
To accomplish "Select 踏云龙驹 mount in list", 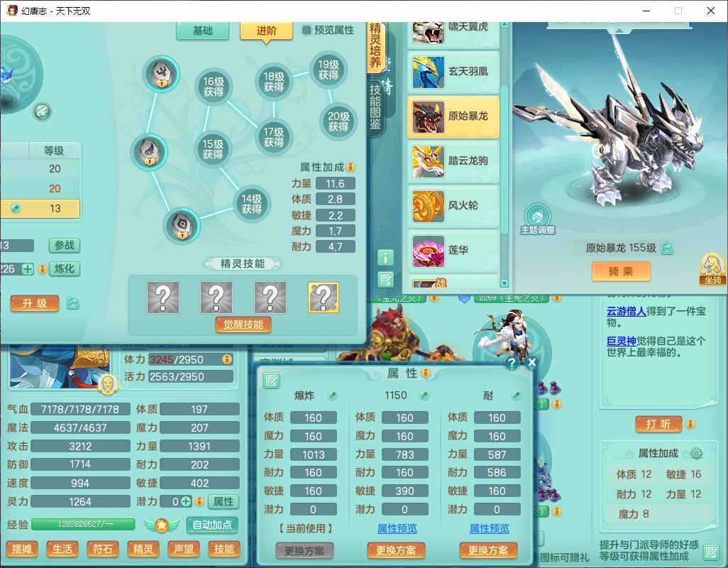I will (x=453, y=160).
